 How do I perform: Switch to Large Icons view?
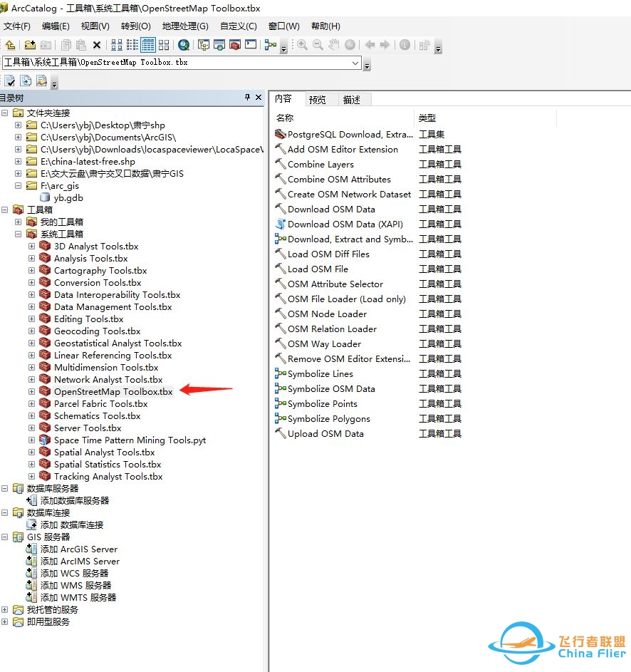pyautogui.click(x=117, y=45)
